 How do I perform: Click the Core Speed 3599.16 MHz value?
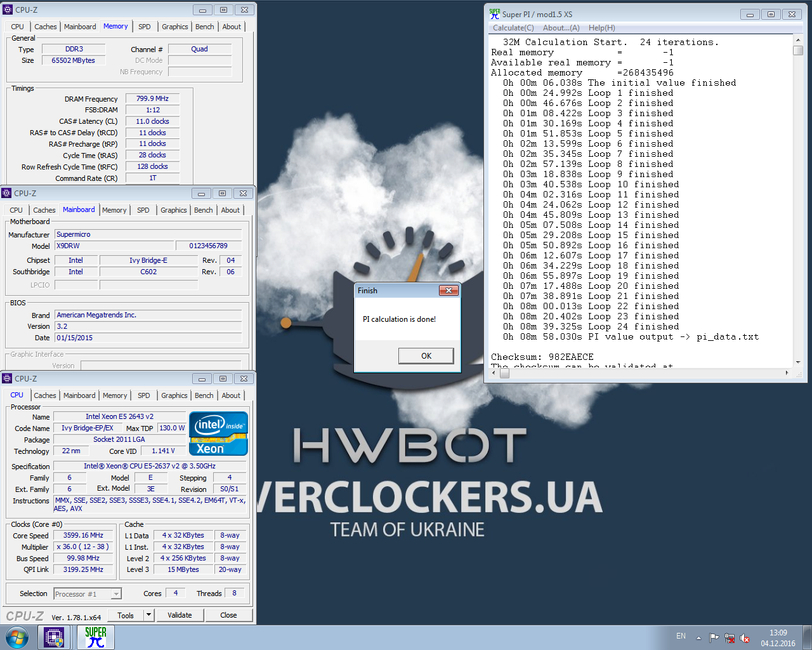point(83,535)
